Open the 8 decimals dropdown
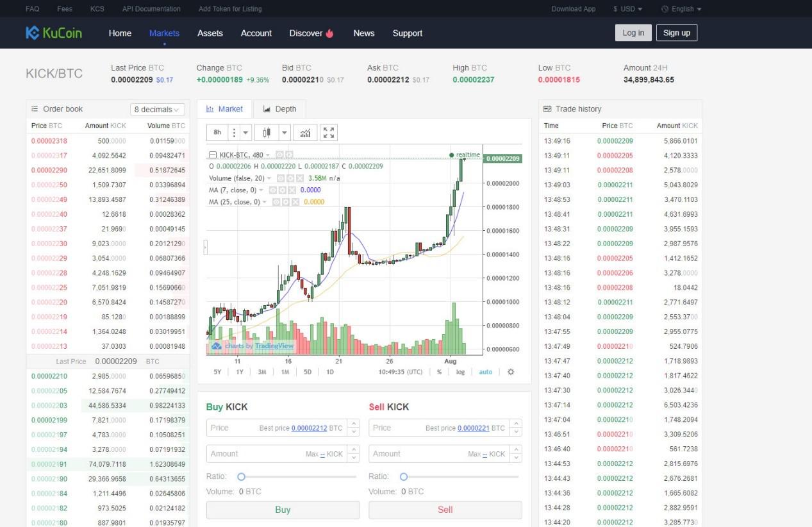Image resolution: width=812 pixels, height=527 pixels. point(158,110)
